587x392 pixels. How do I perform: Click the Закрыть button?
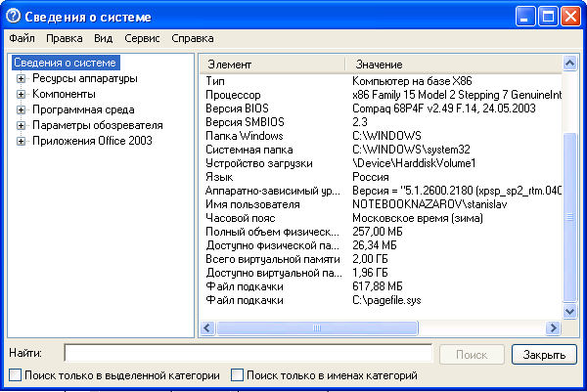pyautogui.click(x=544, y=354)
